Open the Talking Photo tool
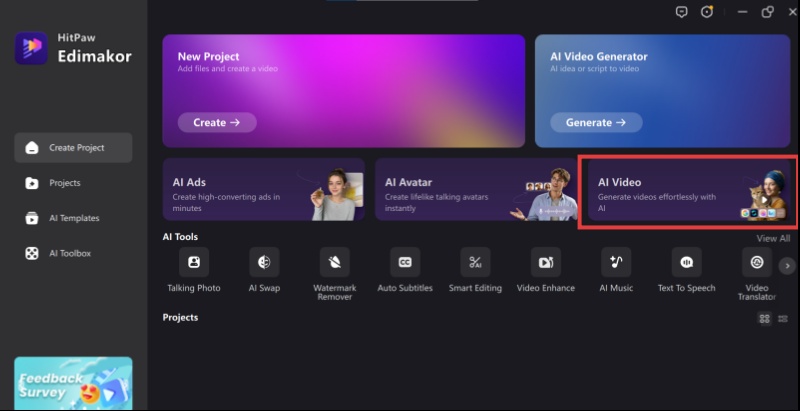The image size is (800, 411). [x=194, y=262]
